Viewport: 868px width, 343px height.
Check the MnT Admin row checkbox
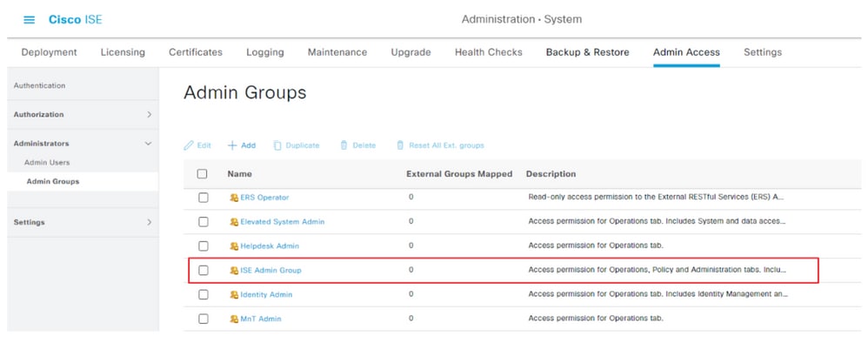click(204, 319)
